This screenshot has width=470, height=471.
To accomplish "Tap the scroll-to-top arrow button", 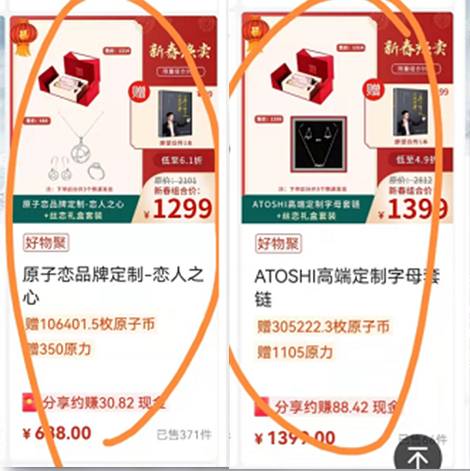I will pyautogui.click(x=418, y=454).
